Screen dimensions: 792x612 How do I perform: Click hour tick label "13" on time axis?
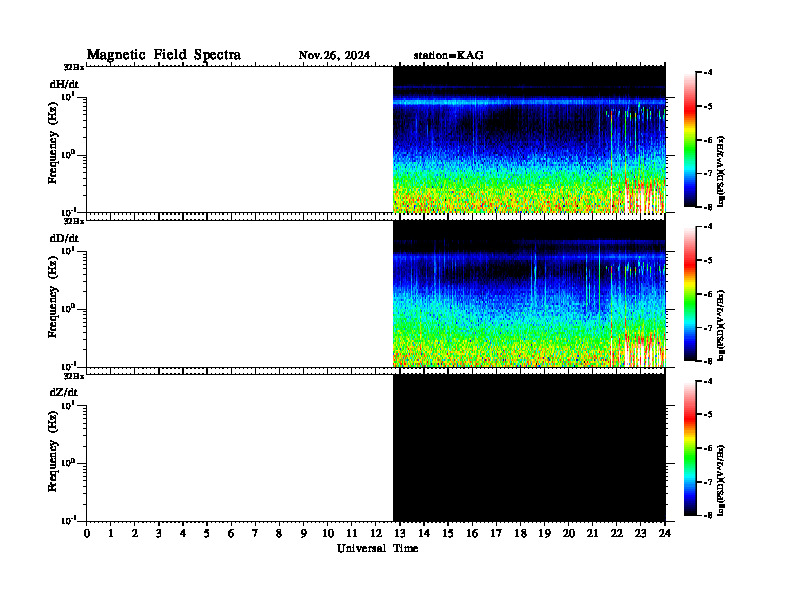pyautogui.click(x=400, y=534)
